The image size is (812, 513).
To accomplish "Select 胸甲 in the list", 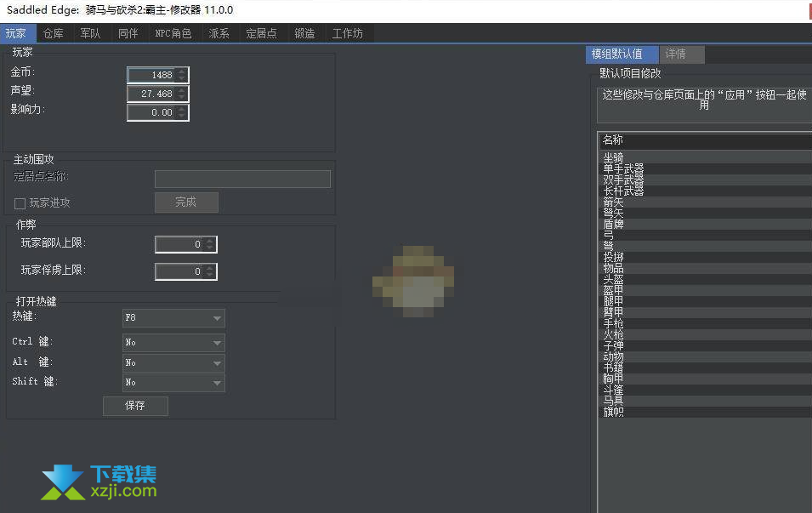I will 706,379.
